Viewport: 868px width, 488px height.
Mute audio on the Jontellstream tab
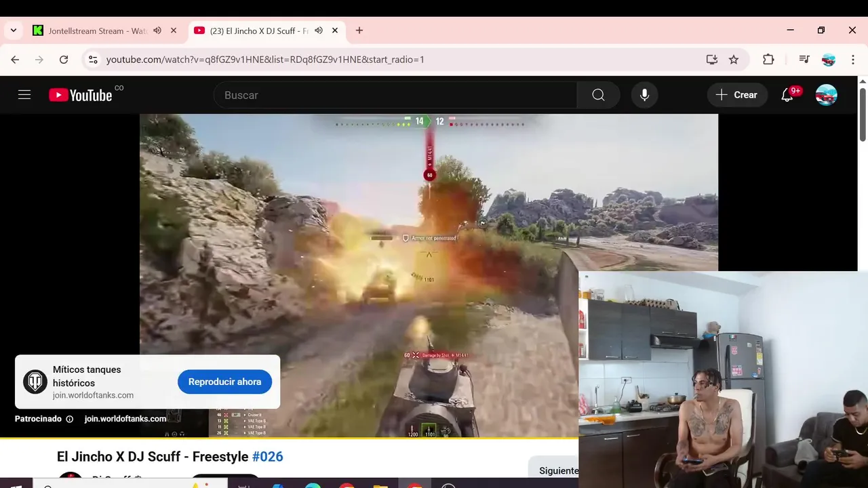157,30
